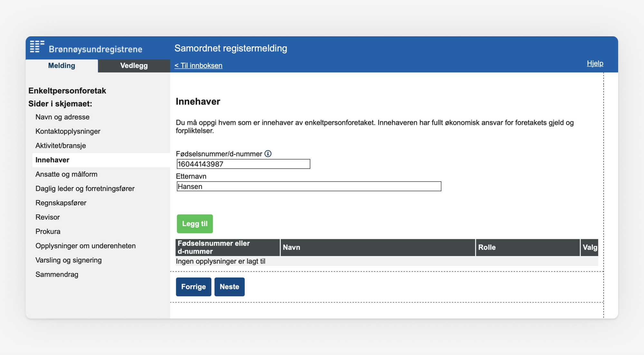The width and height of the screenshot is (644, 355).
Task: Open the Varsling og signering page
Action: point(69,260)
